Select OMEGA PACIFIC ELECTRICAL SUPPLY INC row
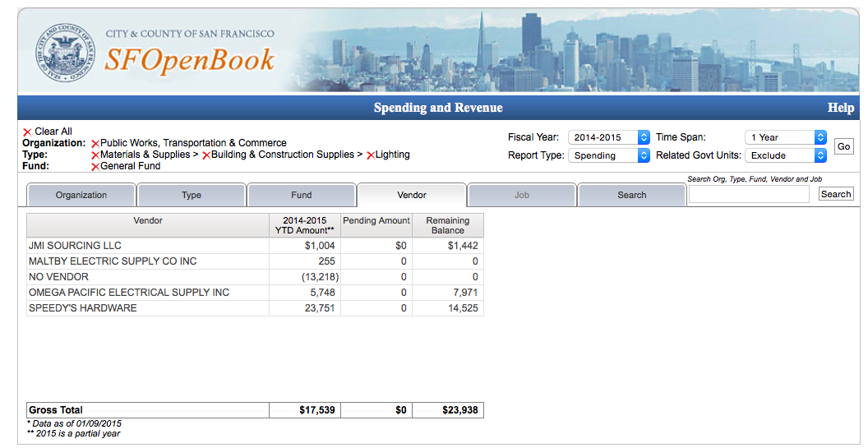Screen dimensions: 868x448 pos(255,293)
